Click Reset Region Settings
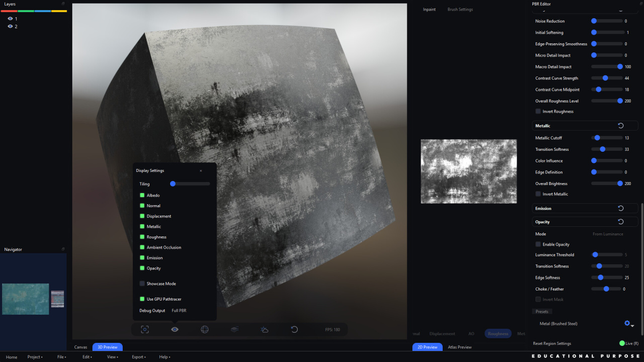The image size is (644, 362). [x=552, y=343]
